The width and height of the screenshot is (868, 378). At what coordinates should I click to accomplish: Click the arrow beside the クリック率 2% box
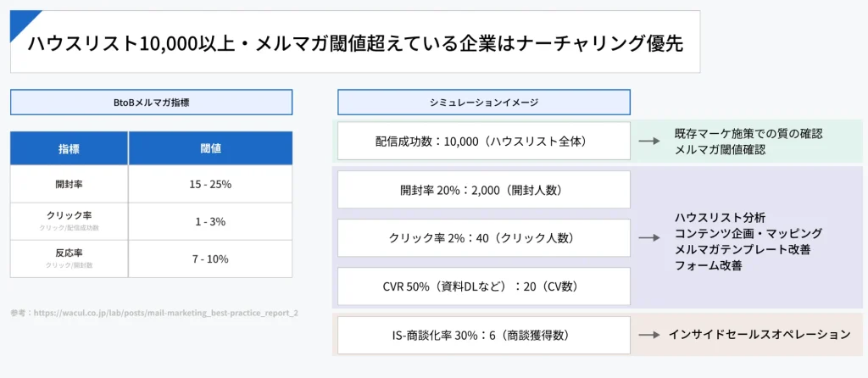coord(649,238)
